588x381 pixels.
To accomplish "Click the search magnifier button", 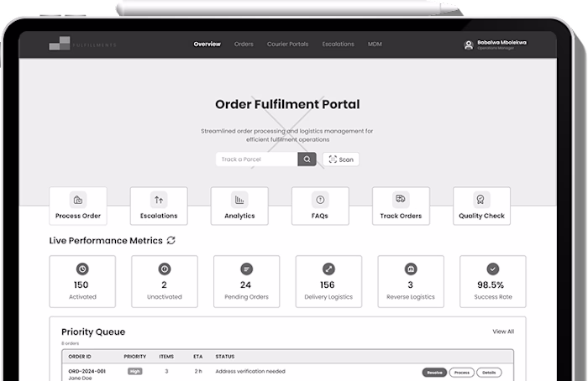I will coord(307,159).
